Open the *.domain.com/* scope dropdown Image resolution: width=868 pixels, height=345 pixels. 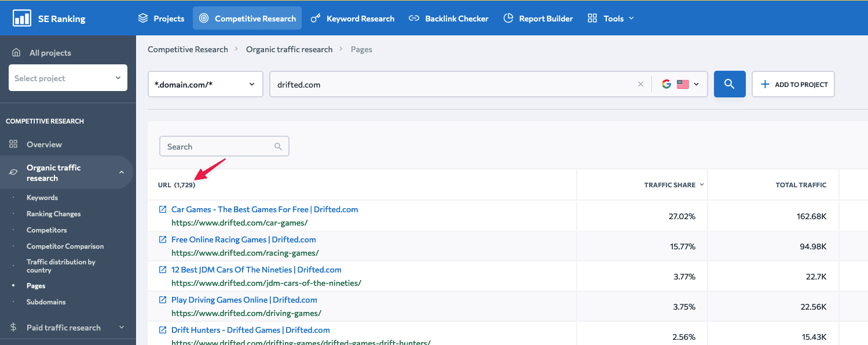pos(205,84)
